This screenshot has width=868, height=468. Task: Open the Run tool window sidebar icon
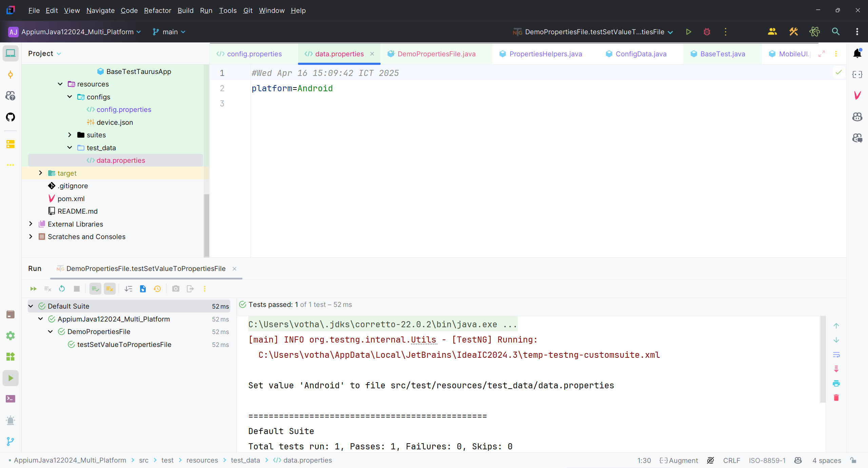point(11,378)
